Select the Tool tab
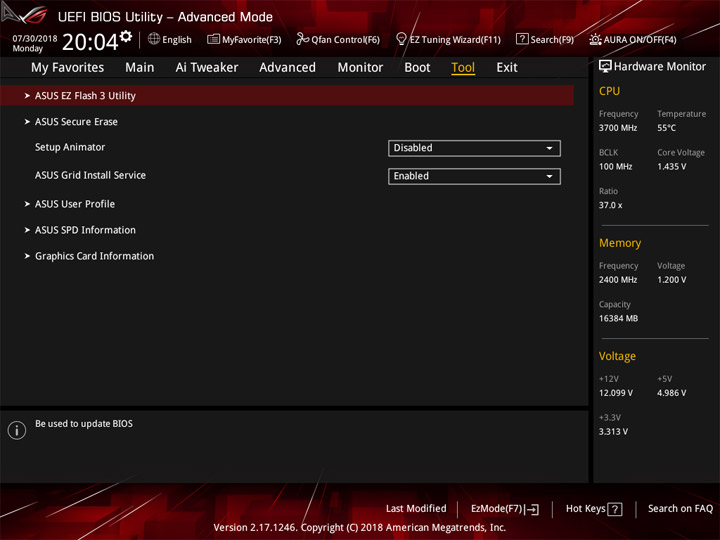The image size is (720, 540). point(463,68)
